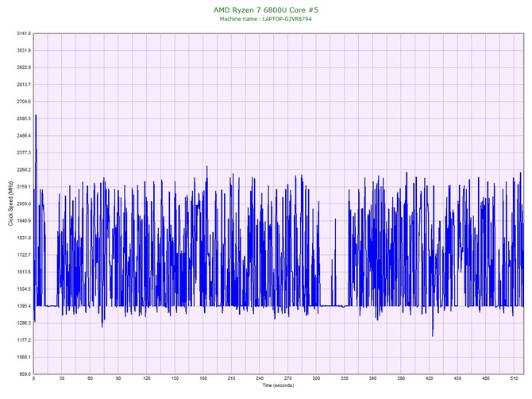Click the 420 tick on time axis

(x=430, y=378)
